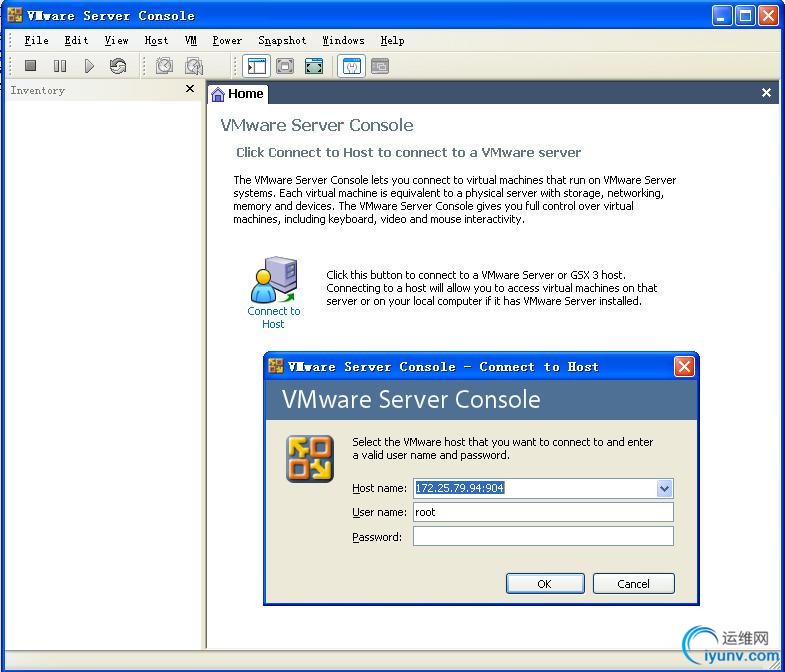Open the Windows menu

[343, 41]
